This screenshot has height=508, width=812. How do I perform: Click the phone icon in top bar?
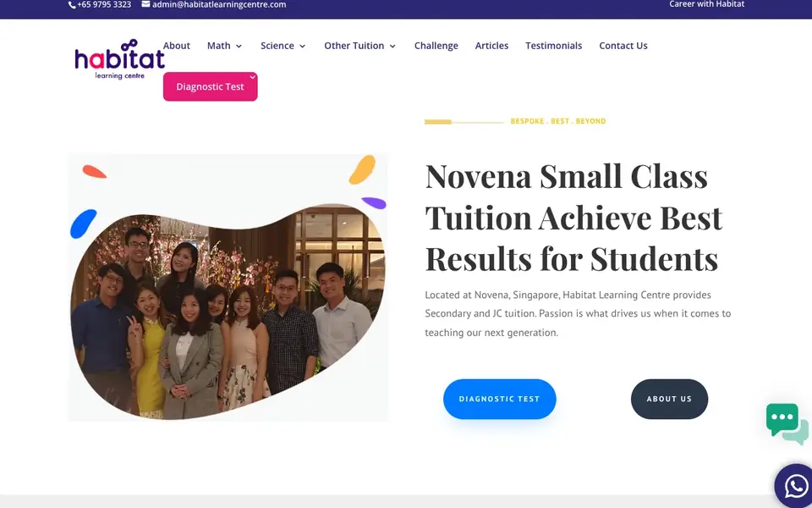click(x=72, y=5)
